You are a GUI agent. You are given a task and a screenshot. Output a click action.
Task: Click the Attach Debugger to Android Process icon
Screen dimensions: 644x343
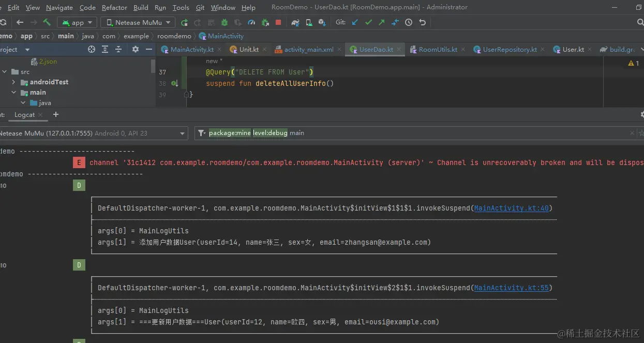click(265, 22)
